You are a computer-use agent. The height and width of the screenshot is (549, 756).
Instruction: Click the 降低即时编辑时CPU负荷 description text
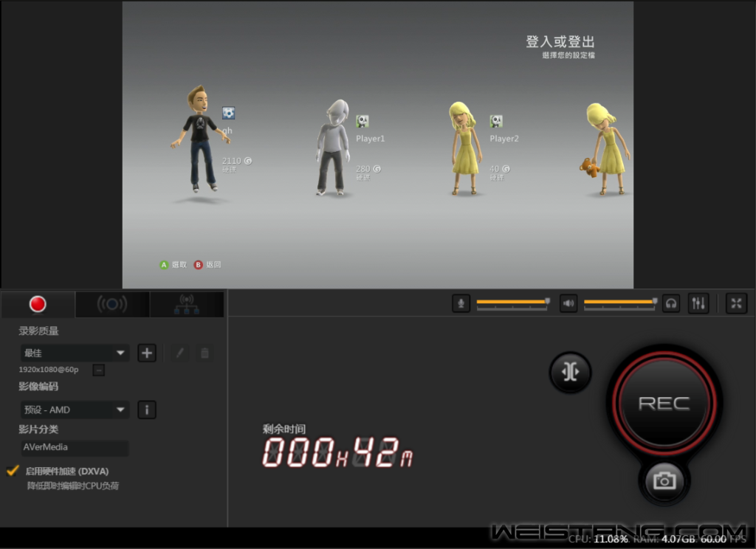[73, 486]
